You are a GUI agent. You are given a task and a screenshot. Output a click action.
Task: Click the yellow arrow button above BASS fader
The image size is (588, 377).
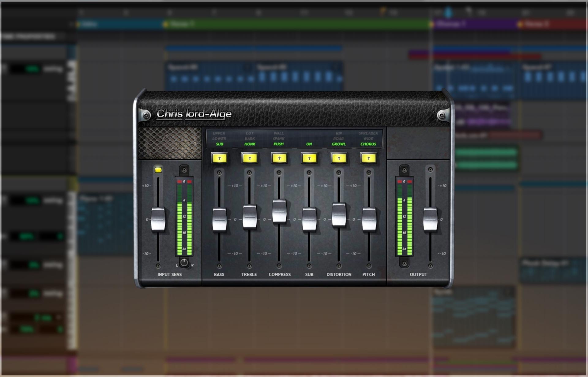click(219, 158)
